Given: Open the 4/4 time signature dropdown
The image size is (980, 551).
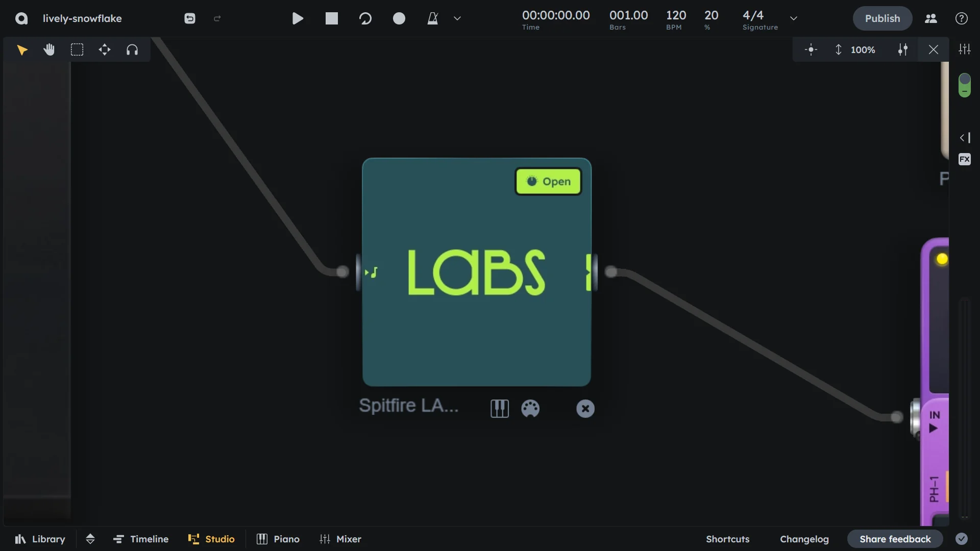Looking at the screenshot, I should [794, 18].
